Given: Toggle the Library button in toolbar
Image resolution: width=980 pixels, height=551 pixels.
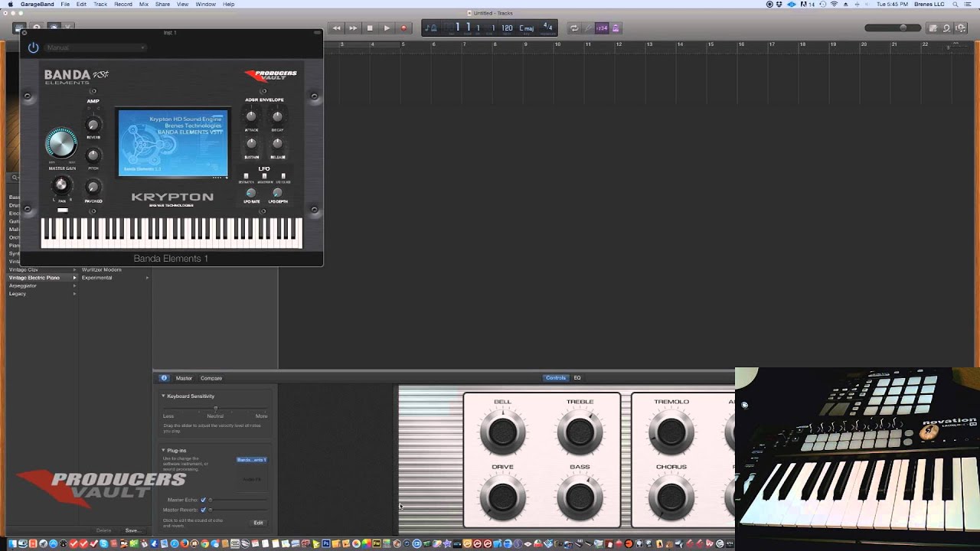Looking at the screenshot, I should point(19,28).
